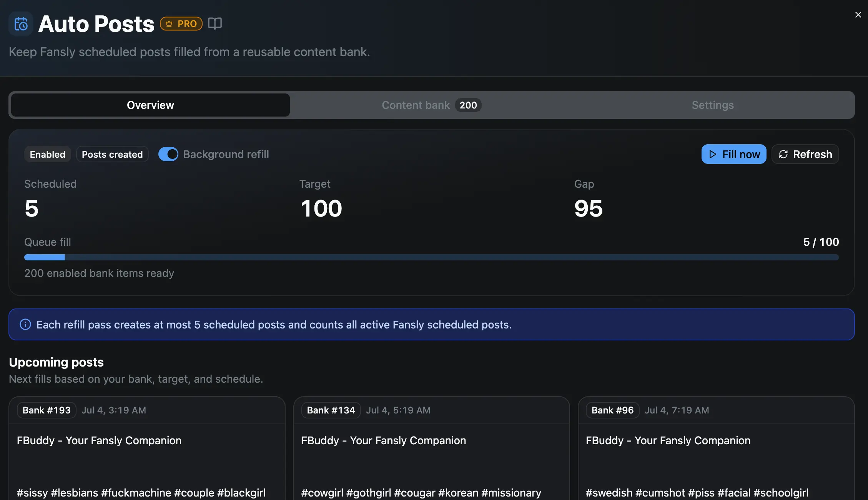The width and height of the screenshot is (868, 500).
Task: Click FBuddy title in Bank #193 card
Action: coord(99,440)
